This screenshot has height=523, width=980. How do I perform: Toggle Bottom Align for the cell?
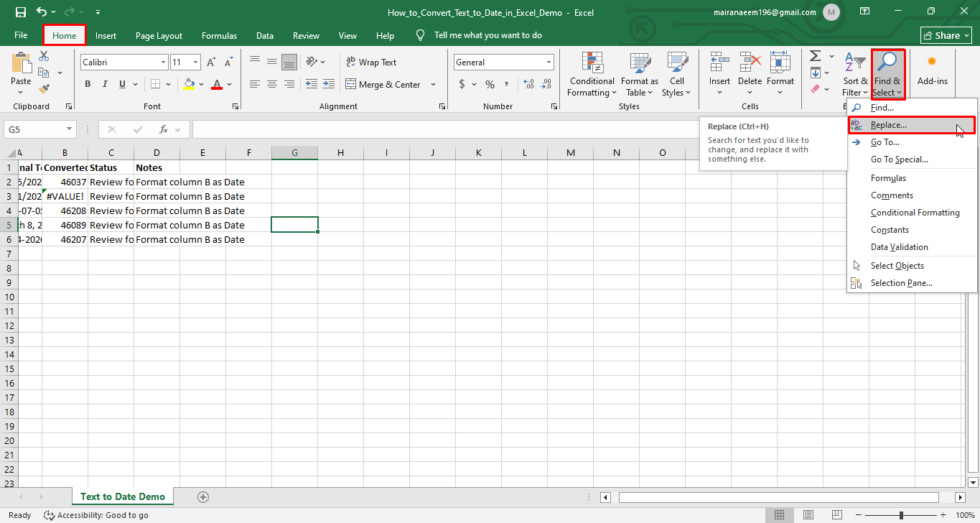[x=289, y=62]
